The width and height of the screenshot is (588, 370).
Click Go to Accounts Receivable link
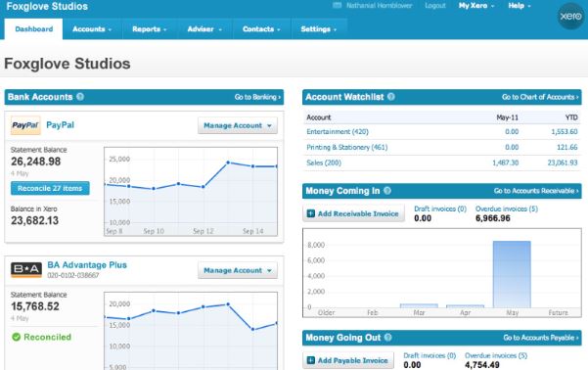536,191
